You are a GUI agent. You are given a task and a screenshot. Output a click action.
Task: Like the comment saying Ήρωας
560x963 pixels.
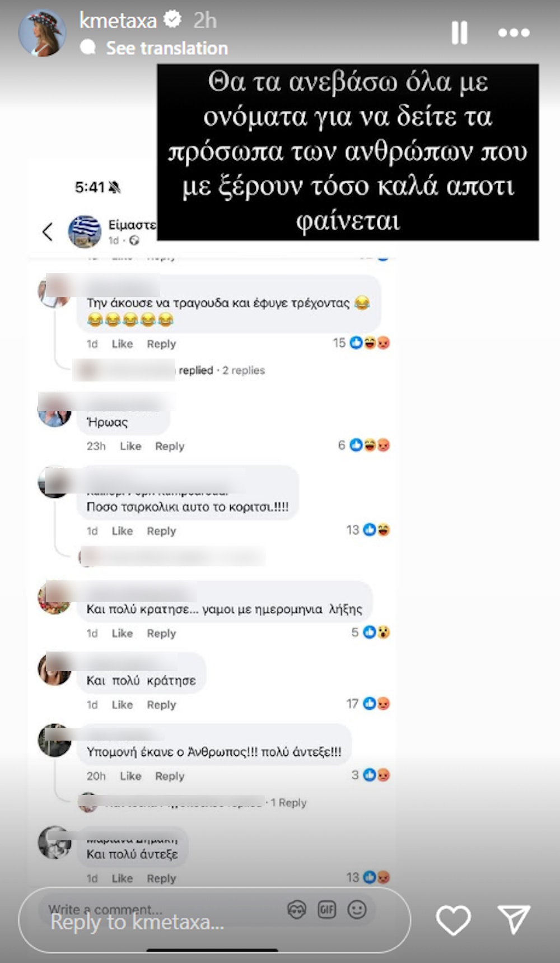(130, 446)
